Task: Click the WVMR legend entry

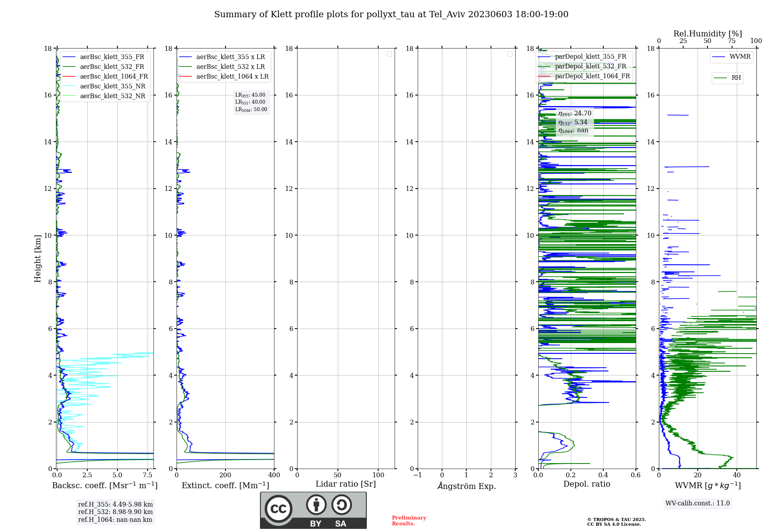Action: coord(732,57)
